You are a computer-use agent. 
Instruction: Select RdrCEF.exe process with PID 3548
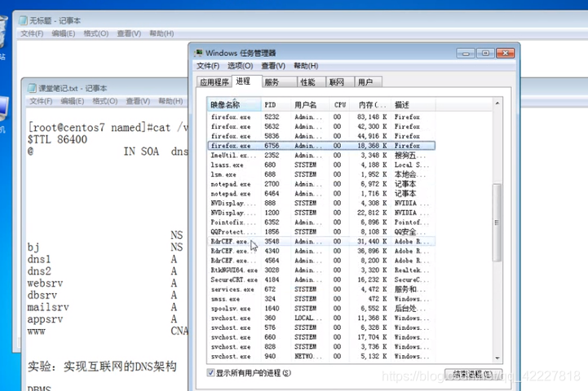point(321,242)
